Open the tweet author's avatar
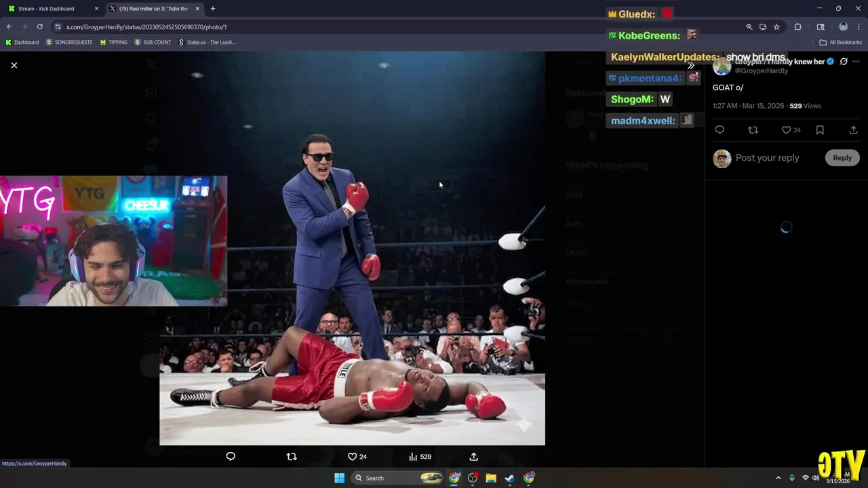The image size is (868, 488). coord(722,66)
